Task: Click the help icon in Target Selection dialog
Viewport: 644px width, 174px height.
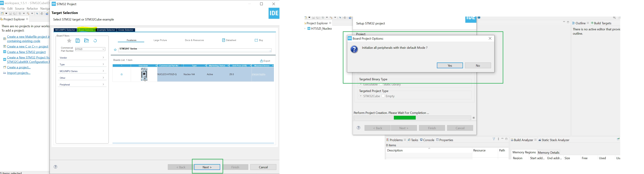Action: [55, 167]
